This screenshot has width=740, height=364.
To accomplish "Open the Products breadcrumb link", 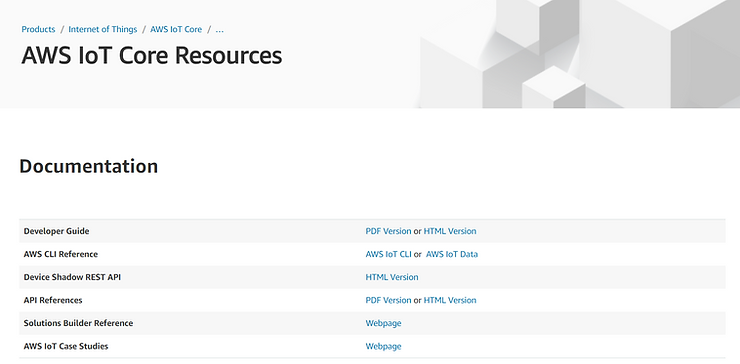I will pyautogui.click(x=38, y=29).
